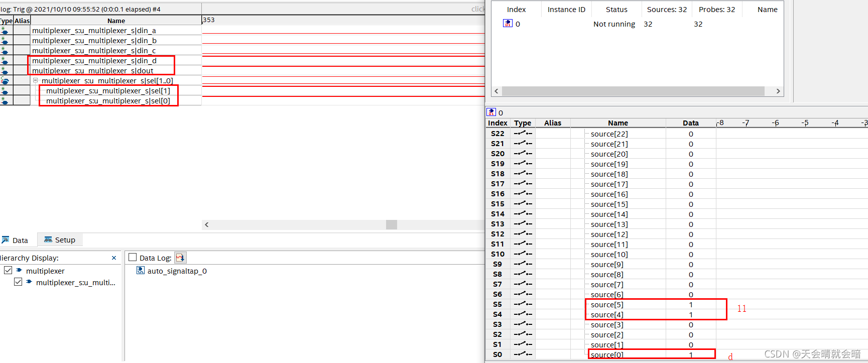Click the node type icon for din_a row
Image resolution: width=868 pixels, height=363 pixels.
[x=5, y=31]
